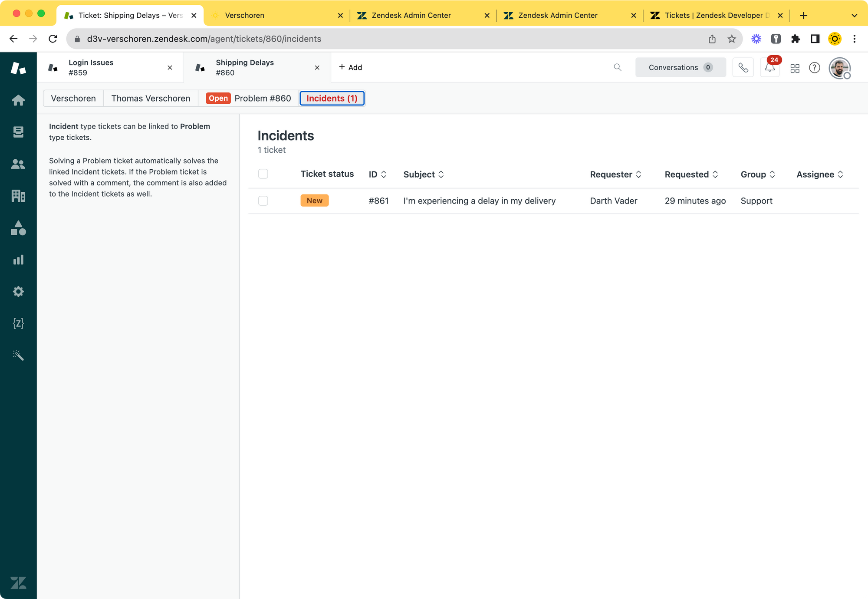Click the Add new tab button
Screen dimensions: 868x599
(x=350, y=67)
